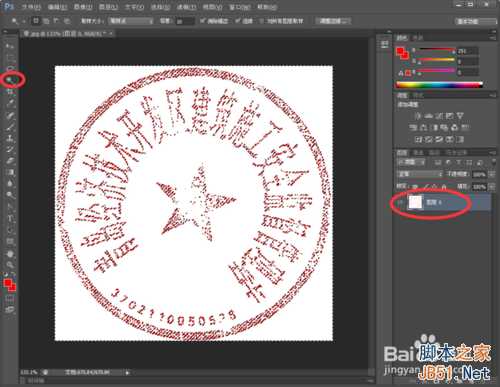The width and height of the screenshot is (500, 387).
Task: Click the foreground color swatch in toolbox
Action: [x=7, y=284]
